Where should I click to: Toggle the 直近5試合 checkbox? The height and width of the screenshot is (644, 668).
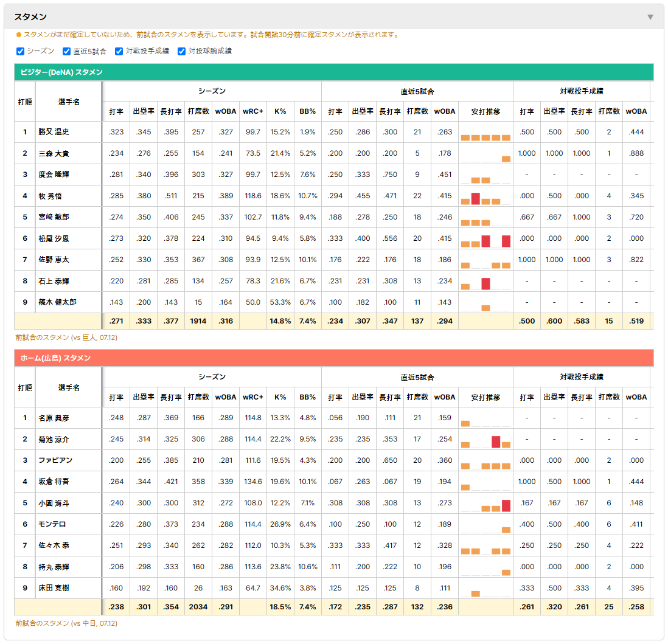[x=66, y=51]
